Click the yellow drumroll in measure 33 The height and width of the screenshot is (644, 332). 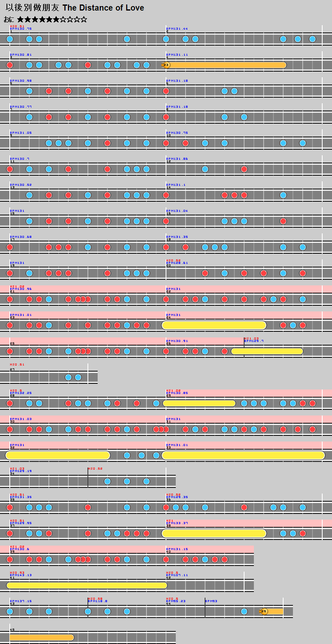click(243, 455)
